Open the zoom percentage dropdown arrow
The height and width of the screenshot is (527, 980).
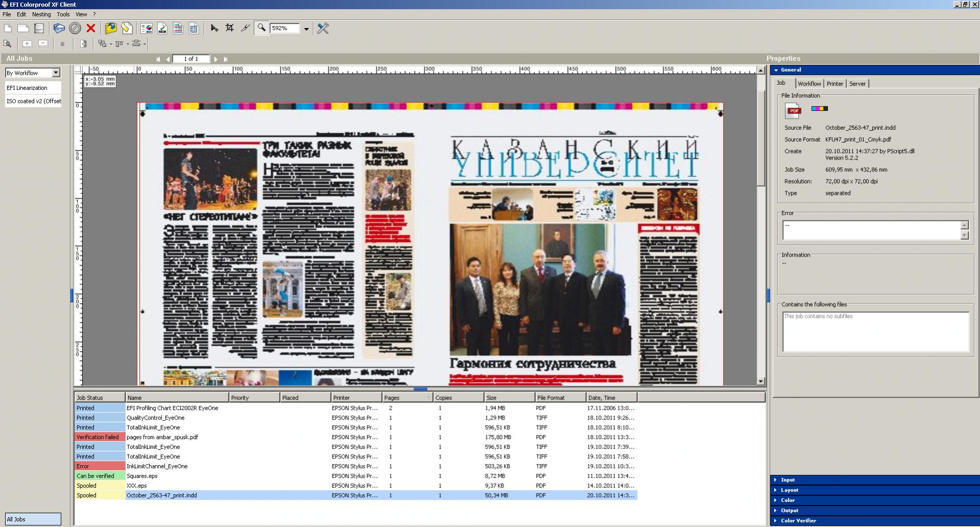tap(306, 29)
